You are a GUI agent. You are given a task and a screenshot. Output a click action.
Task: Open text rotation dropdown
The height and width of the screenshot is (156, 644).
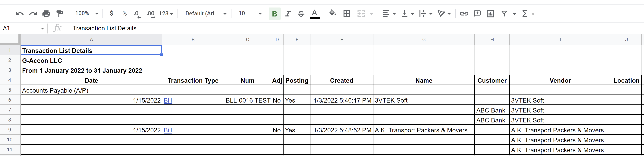[x=444, y=13]
